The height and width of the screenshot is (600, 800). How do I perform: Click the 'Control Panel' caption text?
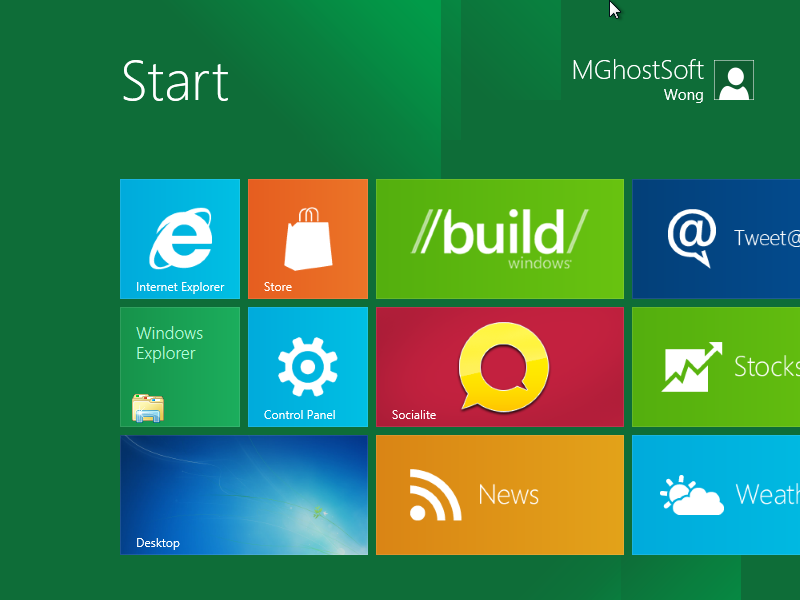[299, 415]
